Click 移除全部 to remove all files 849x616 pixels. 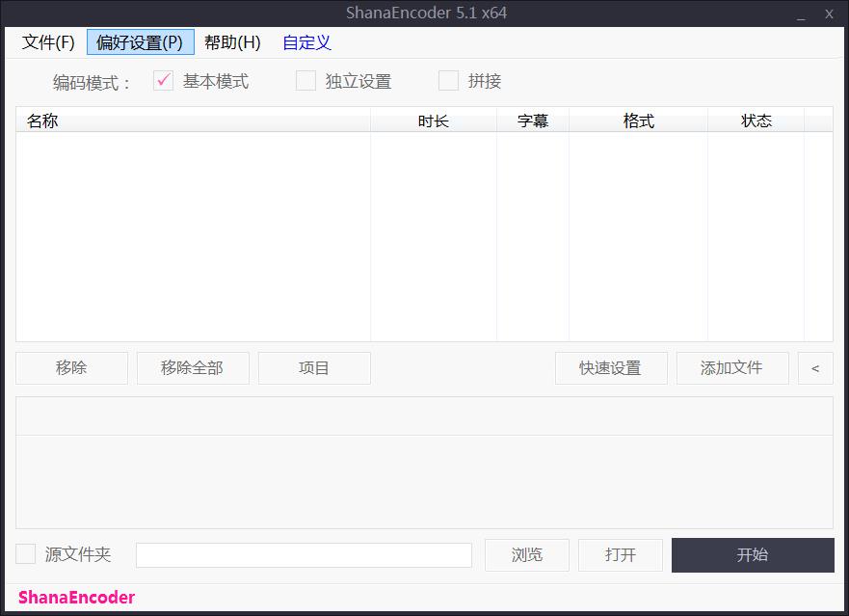tap(193, 368)
